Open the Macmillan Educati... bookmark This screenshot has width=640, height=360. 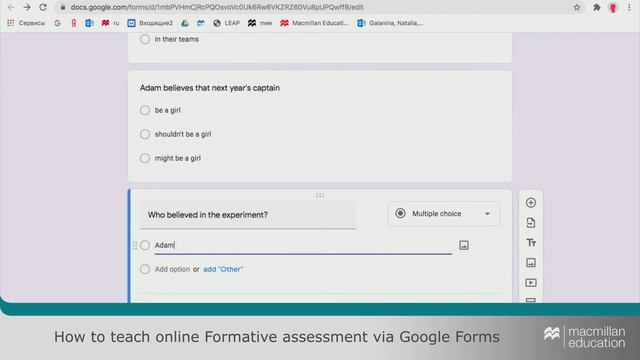point(314,23)
